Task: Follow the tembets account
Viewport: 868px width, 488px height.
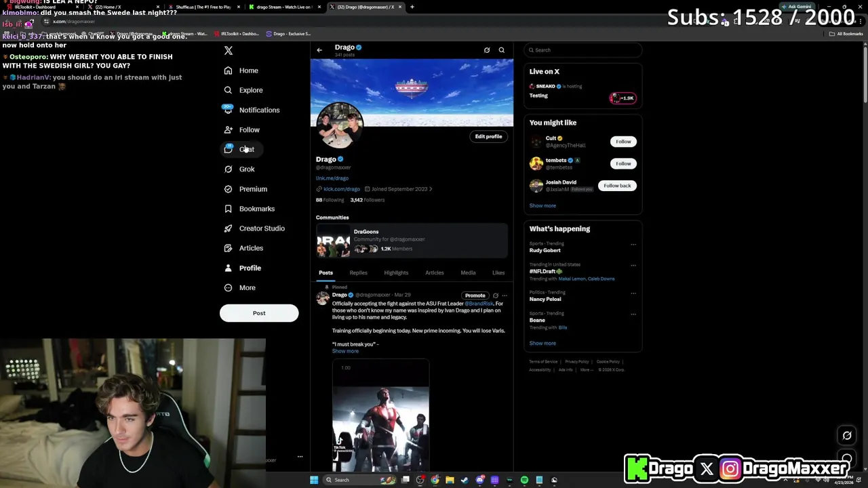Action: coord(623,163)
